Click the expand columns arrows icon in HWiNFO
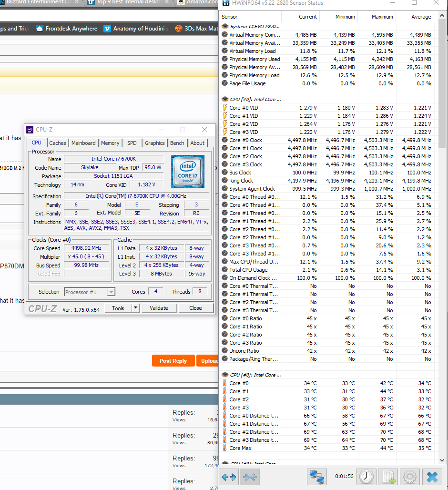Image resolution: width=448 pixels, height=490 pixels. tap(229, 477)
